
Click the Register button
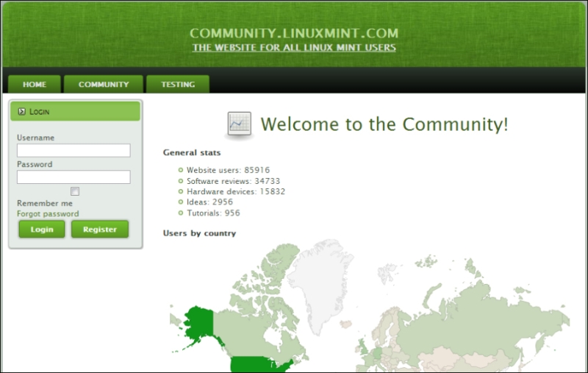click(100, 229)
